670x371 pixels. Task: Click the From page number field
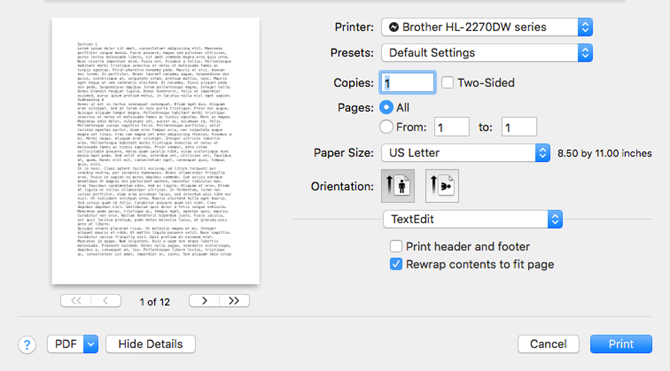click(x=452, y=127)
